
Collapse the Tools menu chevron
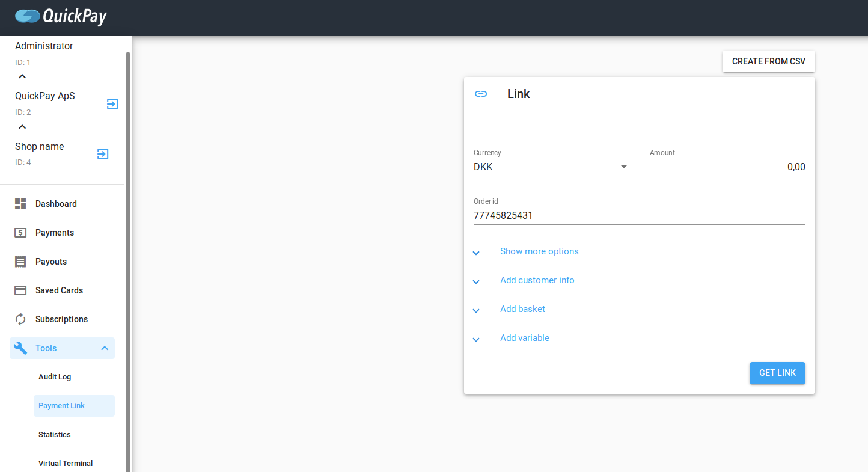point(105,348)
